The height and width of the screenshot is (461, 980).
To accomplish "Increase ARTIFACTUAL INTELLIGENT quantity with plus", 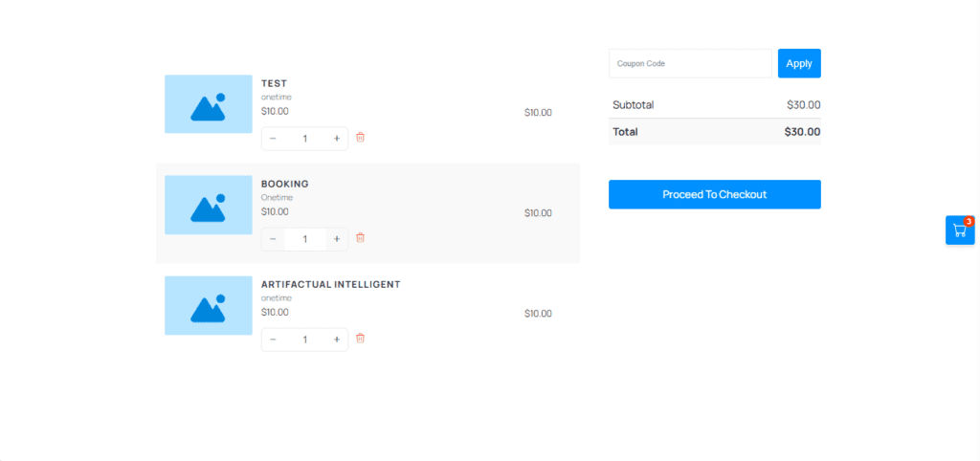I will (337, 340).
